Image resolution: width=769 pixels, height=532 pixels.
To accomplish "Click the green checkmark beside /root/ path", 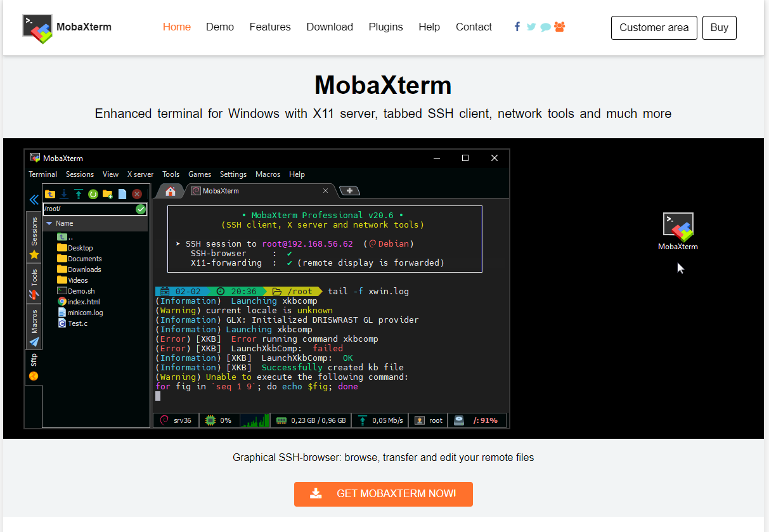I will [141, 209].
